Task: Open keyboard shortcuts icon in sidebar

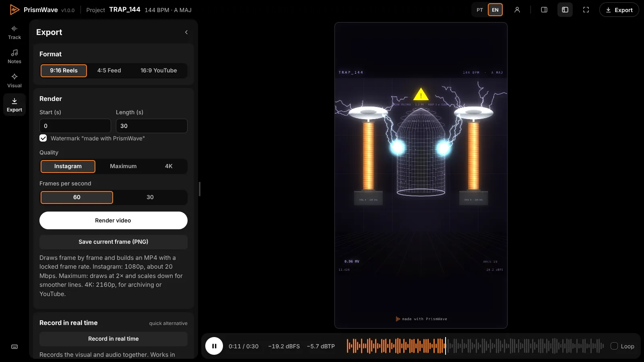Action: click(14, 347)
